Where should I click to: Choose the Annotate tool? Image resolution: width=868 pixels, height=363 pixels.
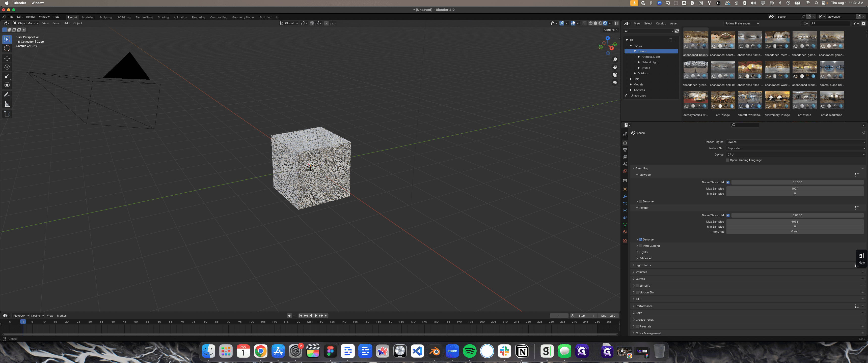coord(7,95)
